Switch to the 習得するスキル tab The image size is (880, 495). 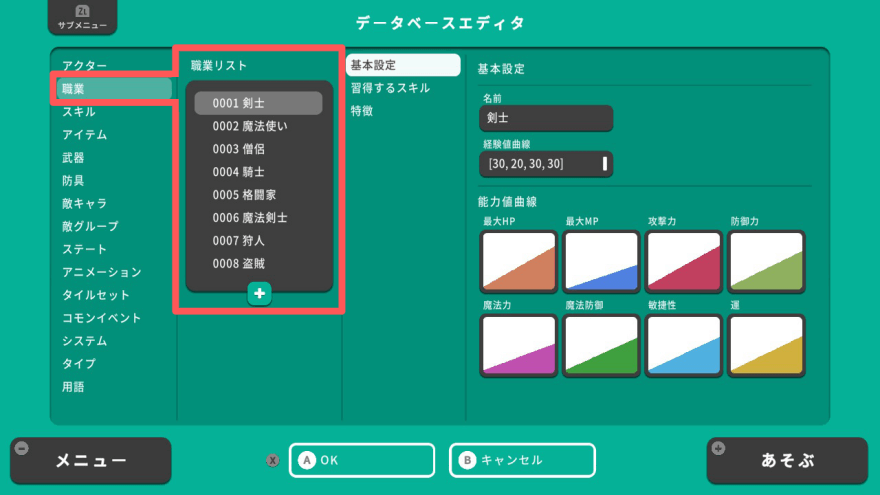point(390,88)
